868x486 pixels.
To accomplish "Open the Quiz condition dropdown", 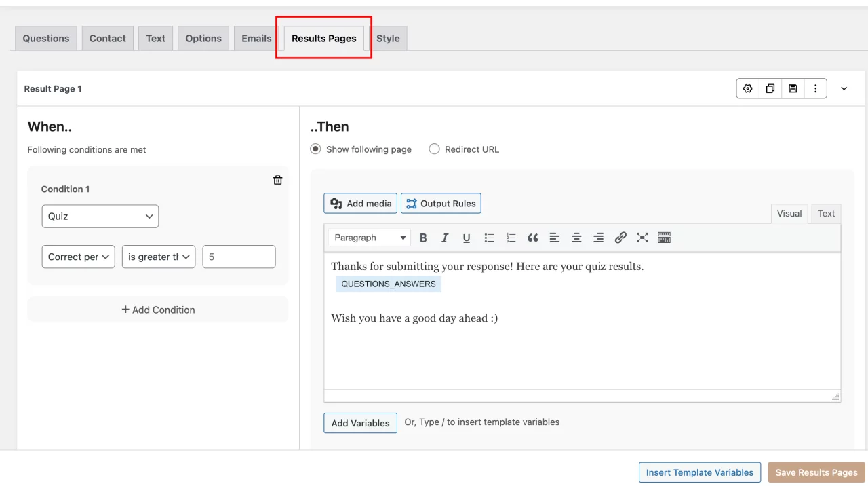I will 100,216.
